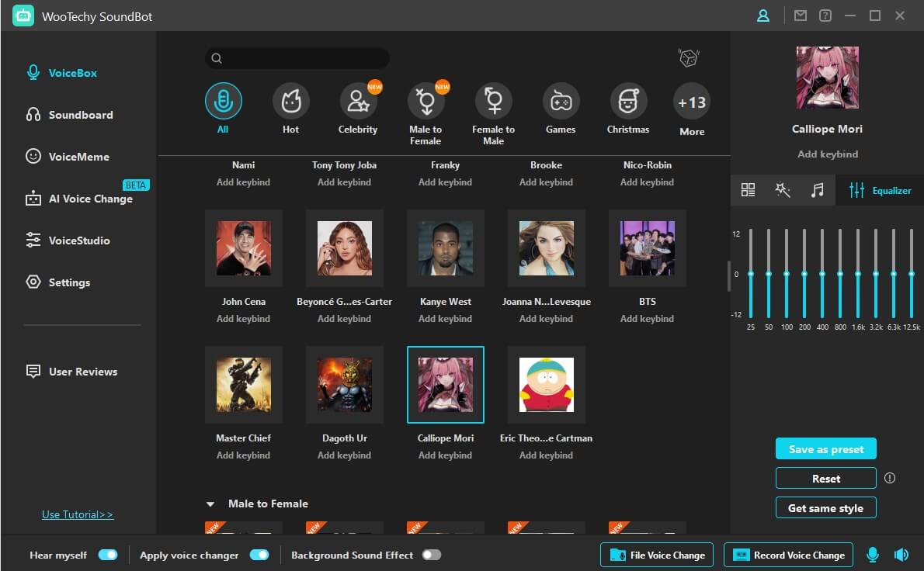Go to the VoiceStudio section

point(78,241)
